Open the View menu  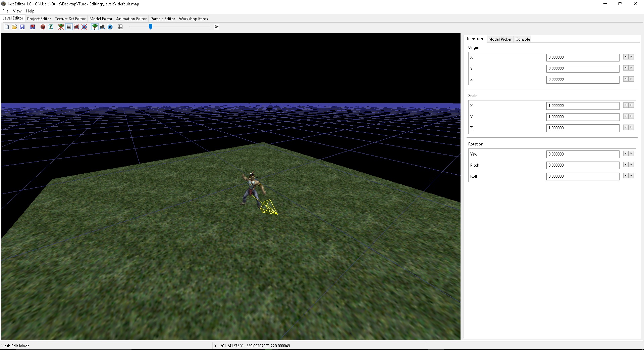17,11
